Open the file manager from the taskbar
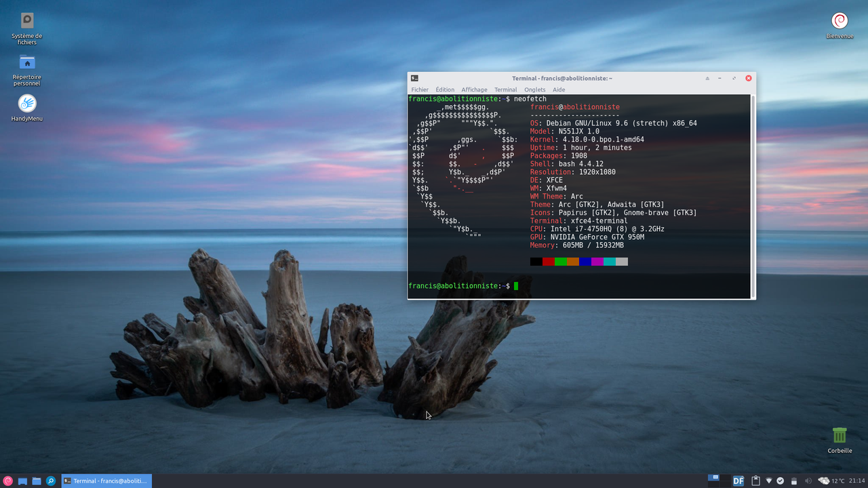 (36, 481)
